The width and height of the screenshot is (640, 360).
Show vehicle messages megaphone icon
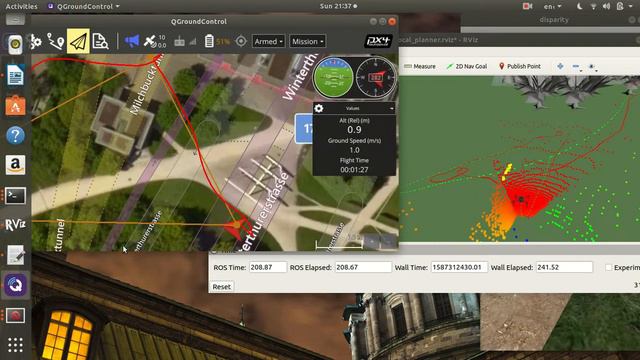pos(131,41)
